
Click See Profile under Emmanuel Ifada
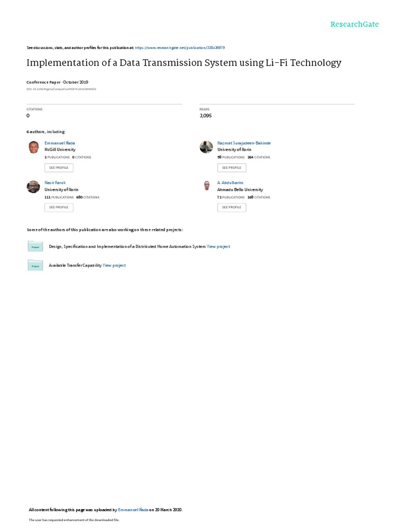(x=59, y=168)
